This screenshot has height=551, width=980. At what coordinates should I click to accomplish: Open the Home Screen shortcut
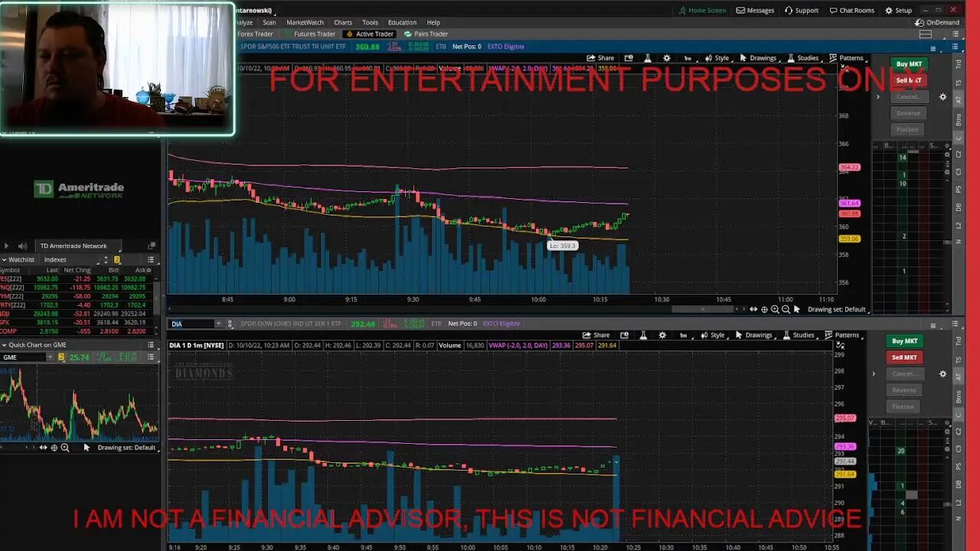pyautogui.click(x=702, y=11)
